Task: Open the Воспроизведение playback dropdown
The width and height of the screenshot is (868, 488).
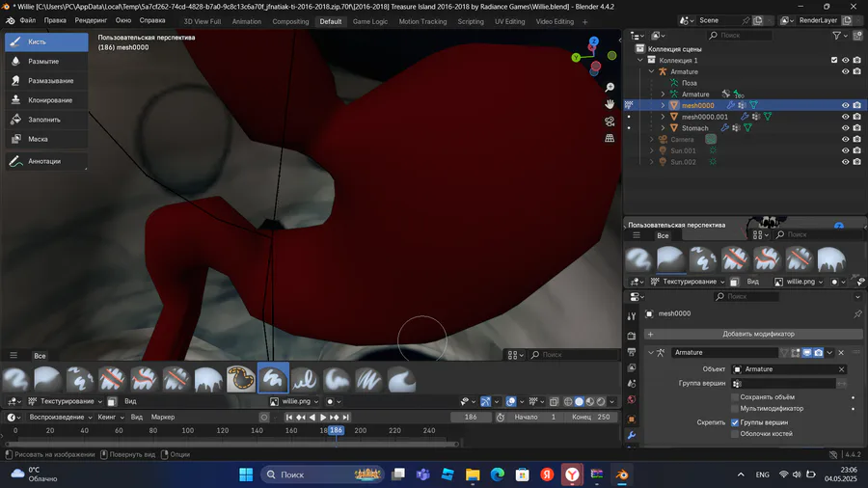Action: pyautogui.click(x=61, y=418)
